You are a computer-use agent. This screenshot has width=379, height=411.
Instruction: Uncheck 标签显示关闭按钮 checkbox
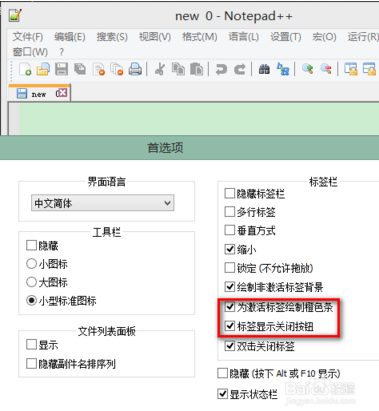coord(230,325)
